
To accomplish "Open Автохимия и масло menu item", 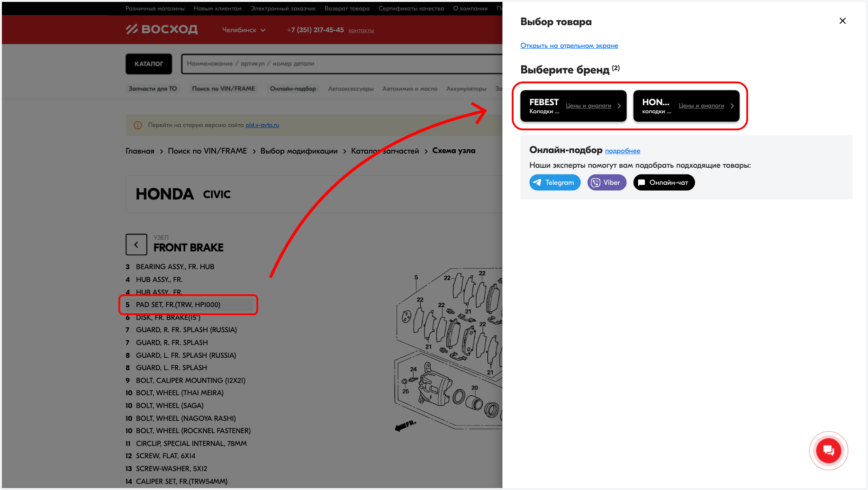I will click(x=410, y=89).
